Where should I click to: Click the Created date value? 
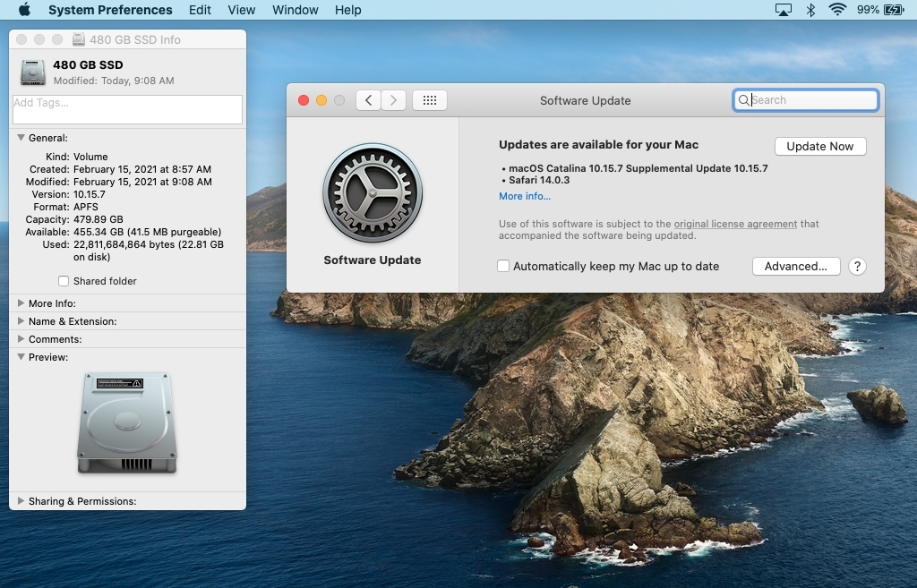[x=142, y=169]
